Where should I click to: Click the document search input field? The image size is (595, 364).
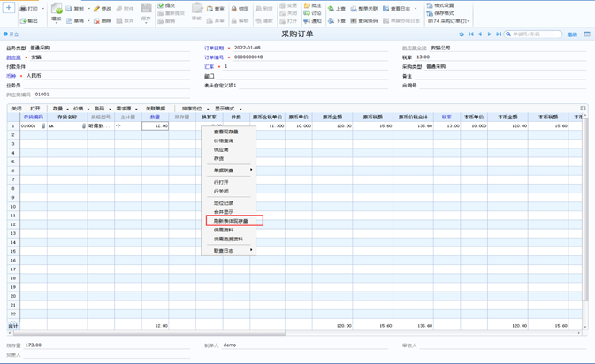(535, 34)
